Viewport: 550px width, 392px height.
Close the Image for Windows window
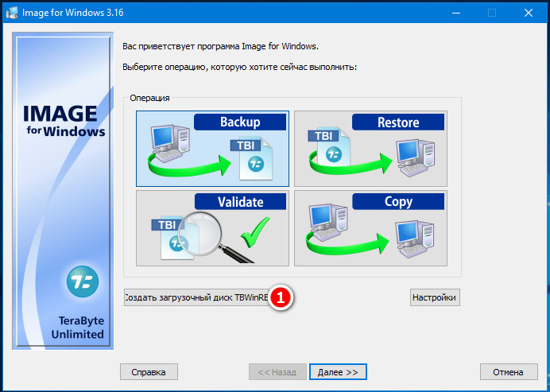529,13
